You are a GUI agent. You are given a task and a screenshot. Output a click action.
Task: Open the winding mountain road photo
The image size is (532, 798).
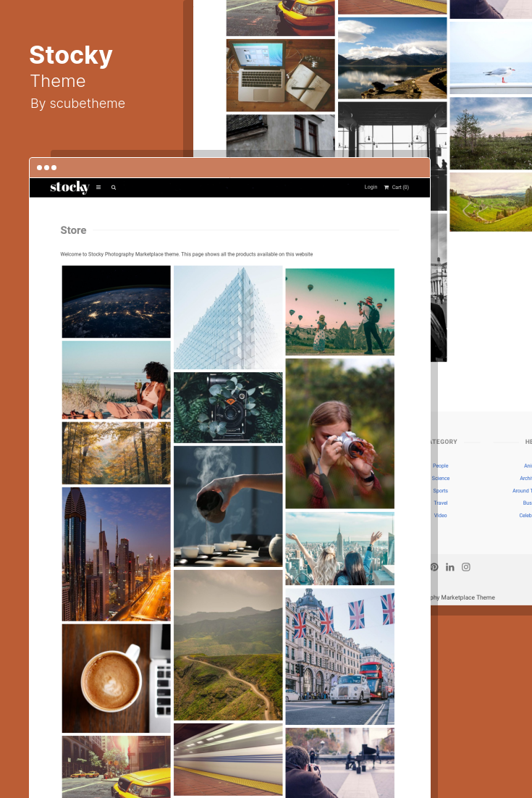(x=228, y=645)
